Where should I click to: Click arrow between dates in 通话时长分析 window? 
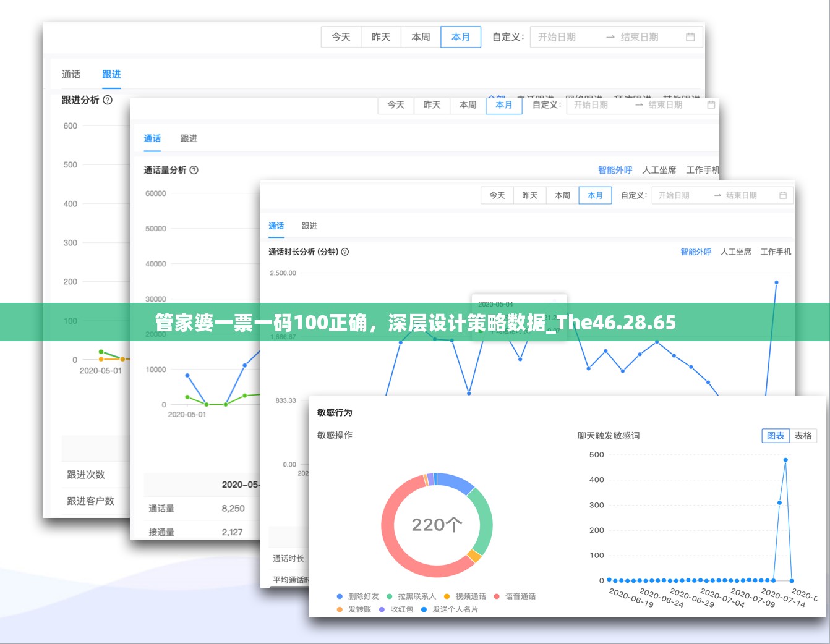[717, 195]
